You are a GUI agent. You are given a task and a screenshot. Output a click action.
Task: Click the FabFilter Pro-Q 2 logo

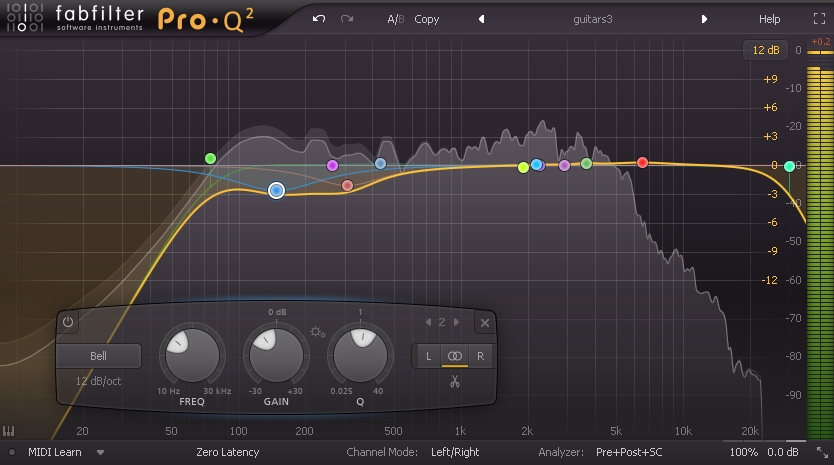pos(130,19)
